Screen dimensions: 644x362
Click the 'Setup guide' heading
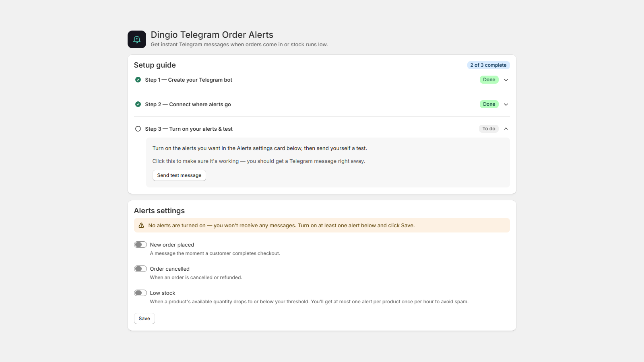(x=155, y=65)
